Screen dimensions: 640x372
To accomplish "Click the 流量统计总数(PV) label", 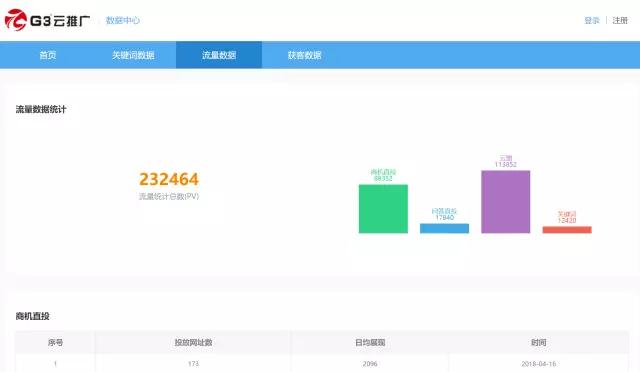I will pos(169,196).
